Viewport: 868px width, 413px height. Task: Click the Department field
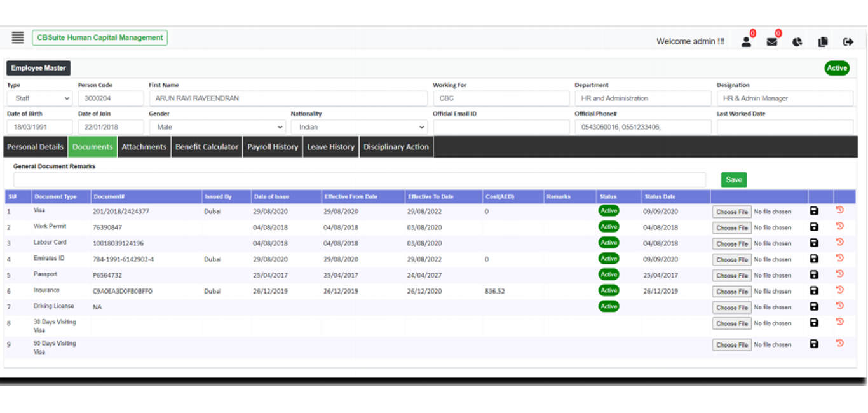pyautogui.click(x=643, y=98)
